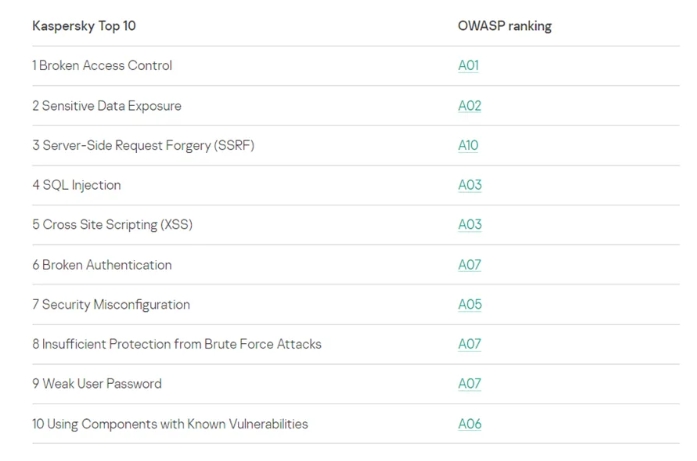
Task: Select the Kaspersky Top 10 column header
Action: pyautogui.click(x=84, y=26)
